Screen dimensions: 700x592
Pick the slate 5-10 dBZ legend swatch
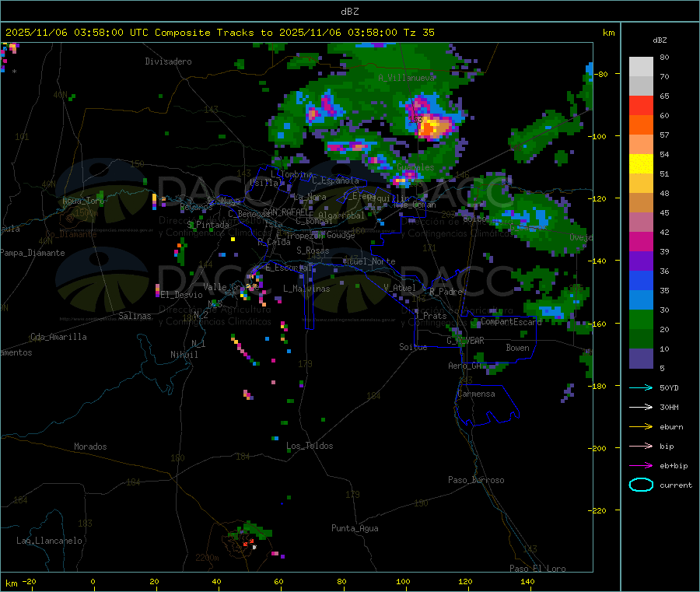pos(641,359)
